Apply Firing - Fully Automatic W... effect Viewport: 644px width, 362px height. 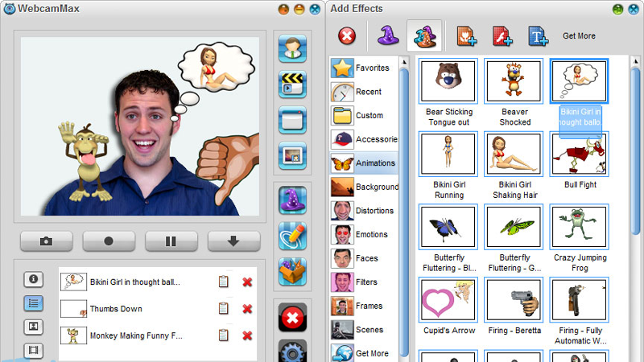(579, 300)
